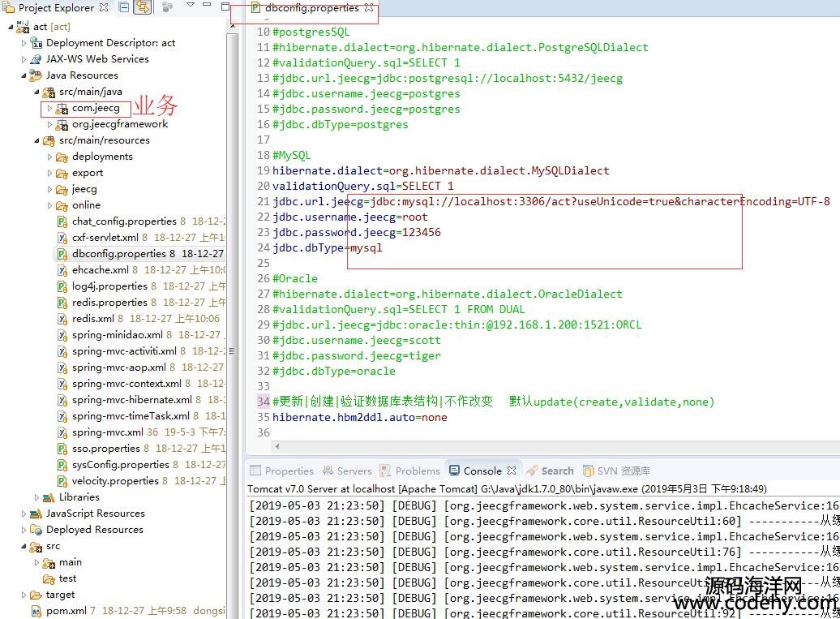Image resolution: width=840 pixels, height=619 pixels.
Task: Select spring-mvc.xml in the tree
Action: (x=108, y=432)
